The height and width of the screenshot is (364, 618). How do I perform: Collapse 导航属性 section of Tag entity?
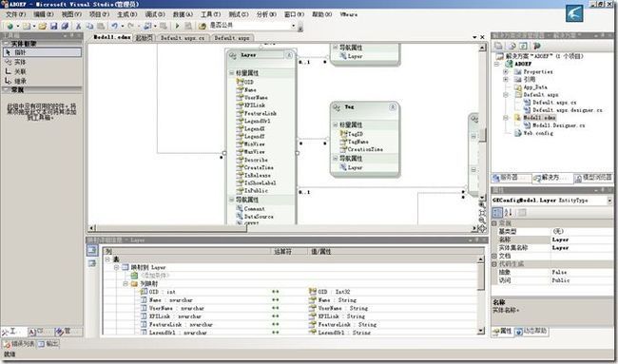336,159
